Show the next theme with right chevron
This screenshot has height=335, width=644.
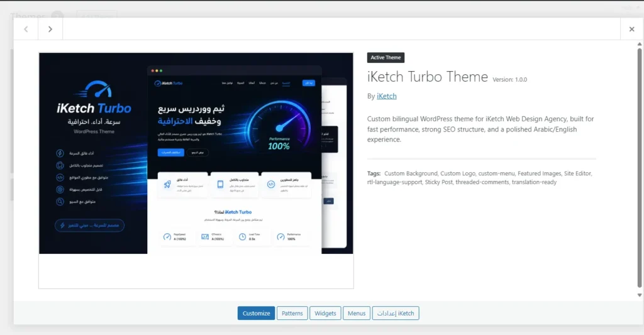50,29
